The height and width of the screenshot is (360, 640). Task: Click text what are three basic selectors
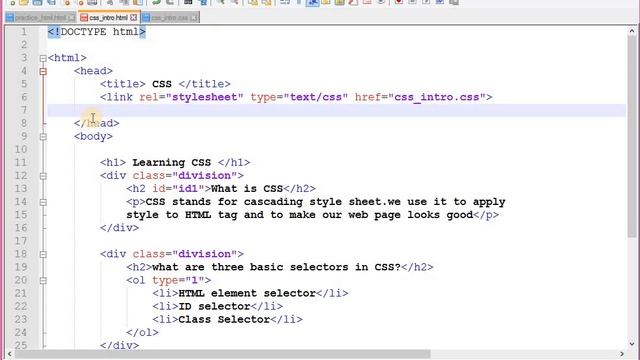(250, 267)
